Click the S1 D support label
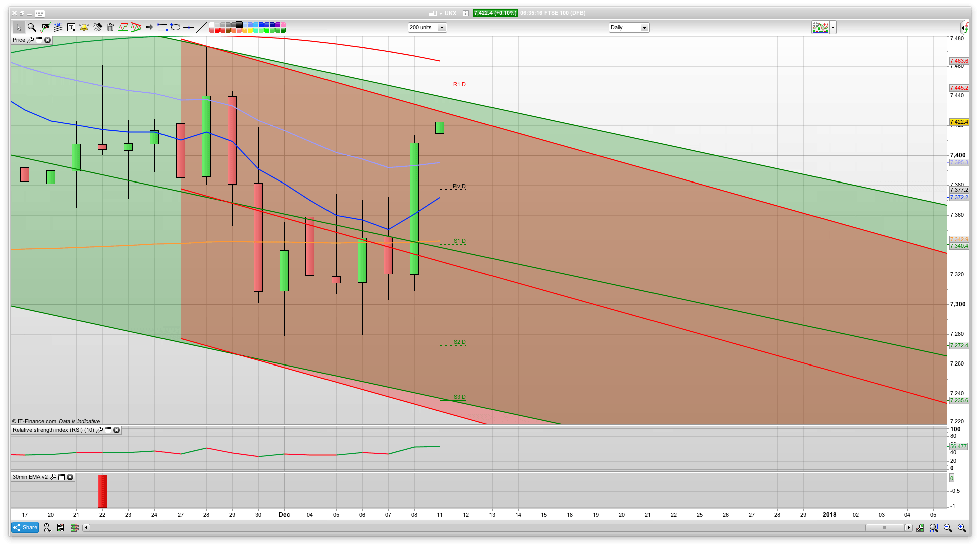Screen dimensions: 980x547 point(460,241)
